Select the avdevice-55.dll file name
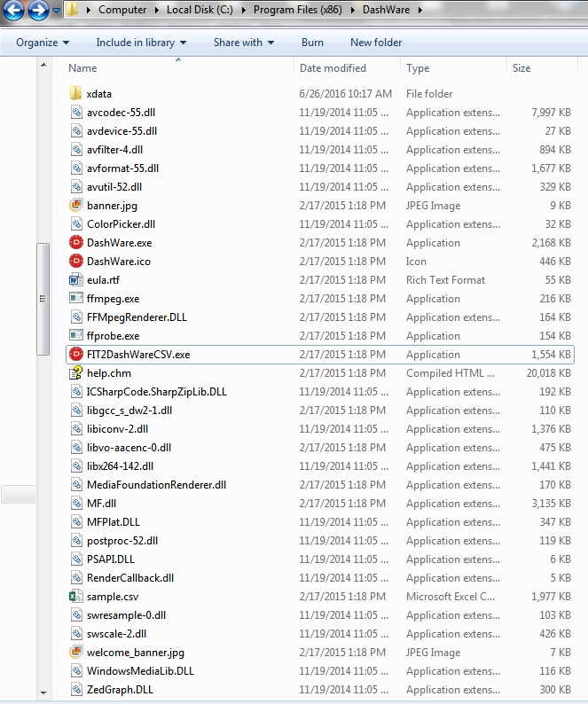This screenshot has height=704, width=588. point(122,130)
